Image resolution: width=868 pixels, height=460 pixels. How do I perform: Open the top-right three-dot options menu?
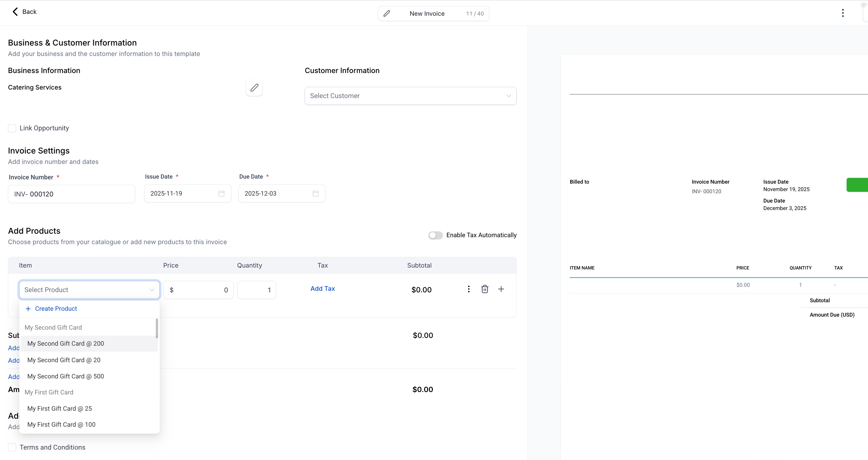tap(843, 13)
